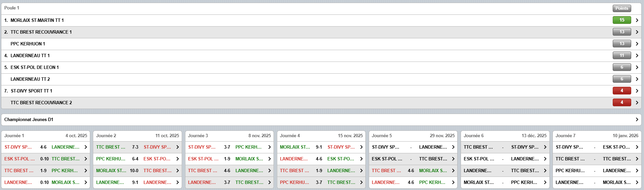Click the red 4 badge for ST-DIVY SPORT

click(x=621, y=91)
